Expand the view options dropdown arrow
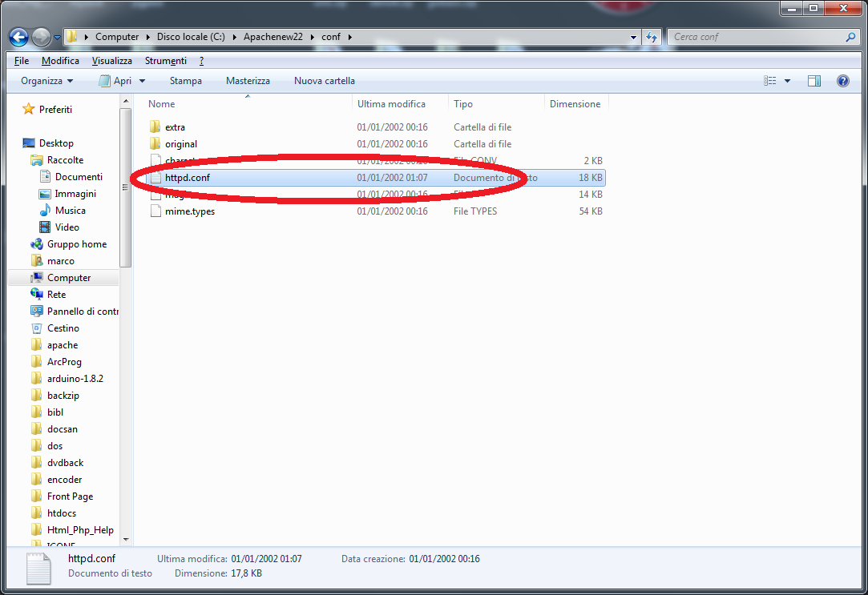Image resolution: width=868 pixels, height=595 pixels. tap(787, 81)
